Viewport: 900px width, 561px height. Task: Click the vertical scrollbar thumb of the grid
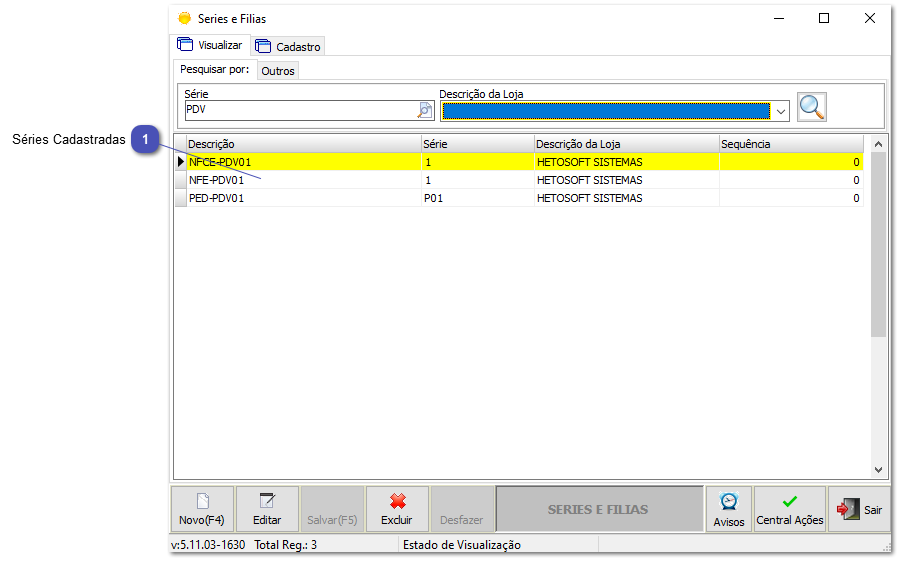[x=878, y=244]
